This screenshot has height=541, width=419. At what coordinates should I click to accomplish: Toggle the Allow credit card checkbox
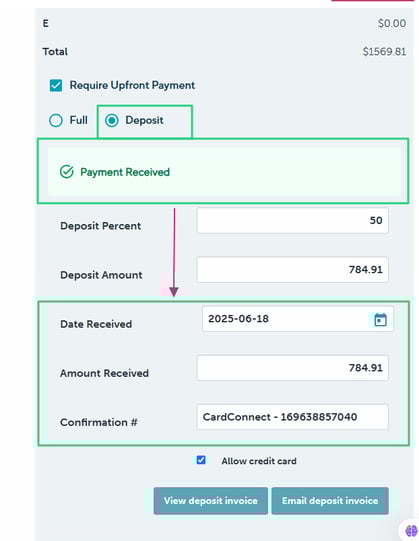tap(201, 460)
